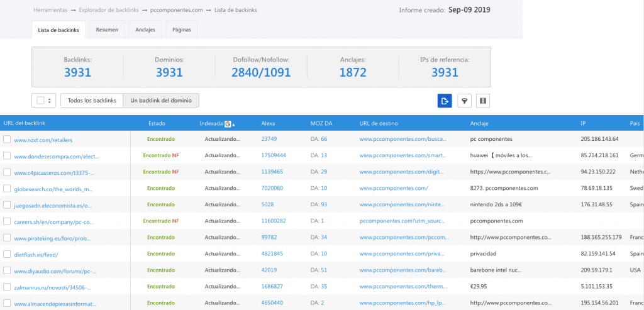Click country USA in diyaudio row
The image size is (644, 310).
635,270
